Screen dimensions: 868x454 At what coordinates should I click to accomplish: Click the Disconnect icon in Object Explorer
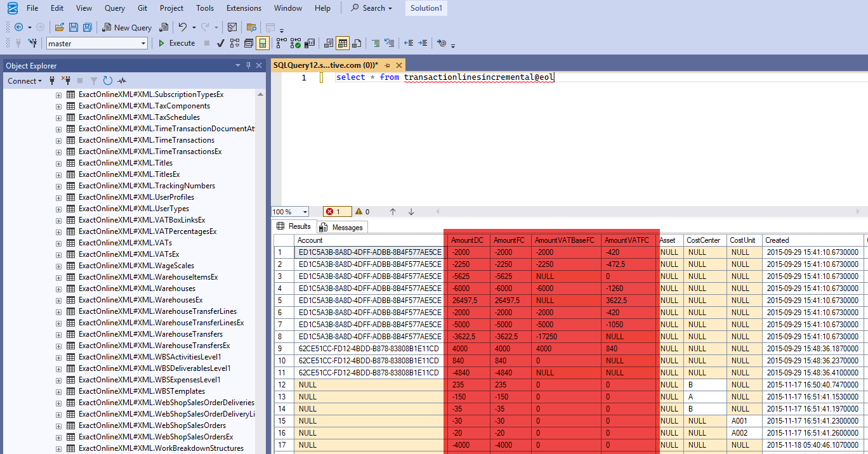tap(65, 81)
